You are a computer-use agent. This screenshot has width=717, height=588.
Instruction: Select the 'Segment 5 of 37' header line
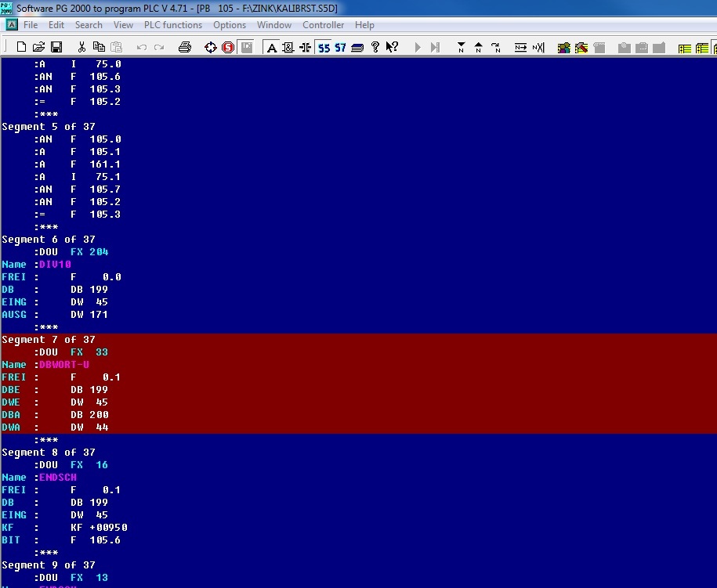49,127
